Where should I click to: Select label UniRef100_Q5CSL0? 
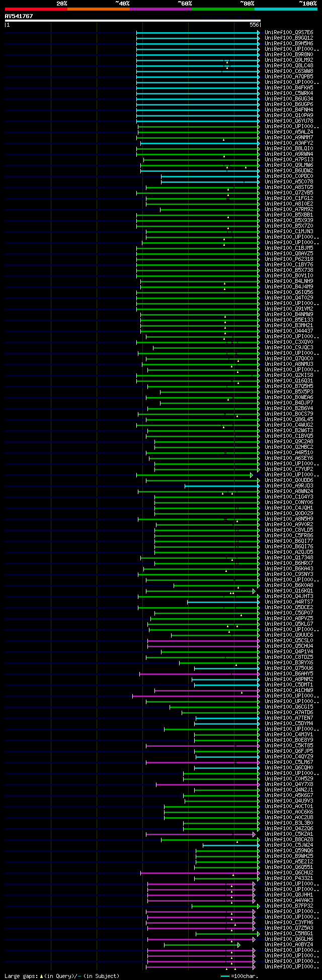[289, 640]
